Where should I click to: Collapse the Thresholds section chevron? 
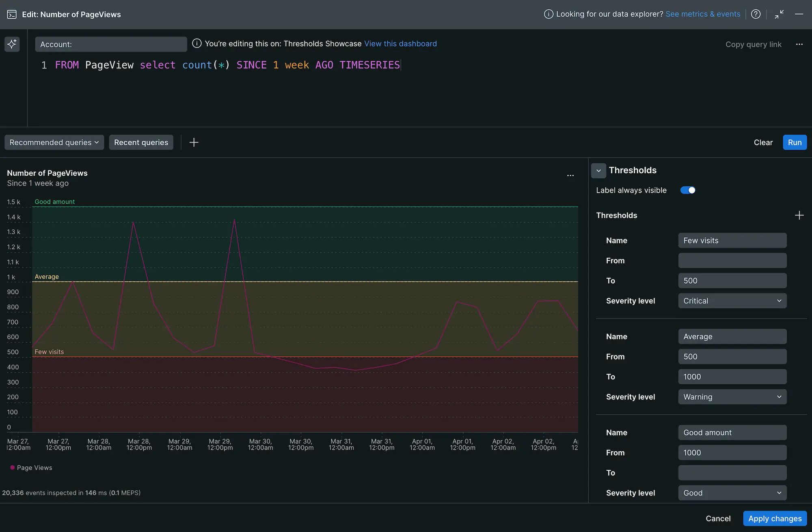click(x=598, y=171)
